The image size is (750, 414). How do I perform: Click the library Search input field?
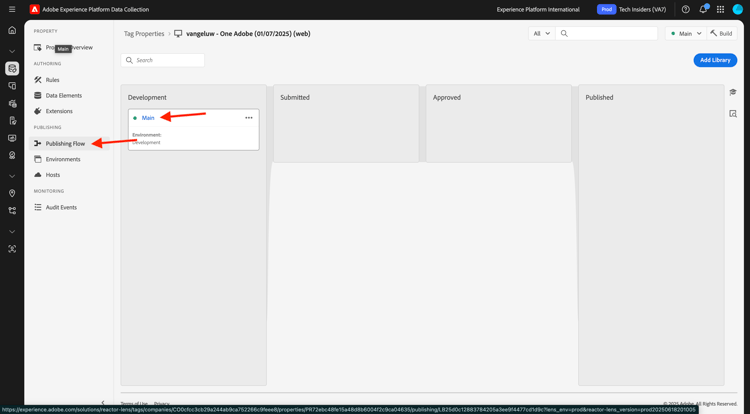click(x=163, y=60)
